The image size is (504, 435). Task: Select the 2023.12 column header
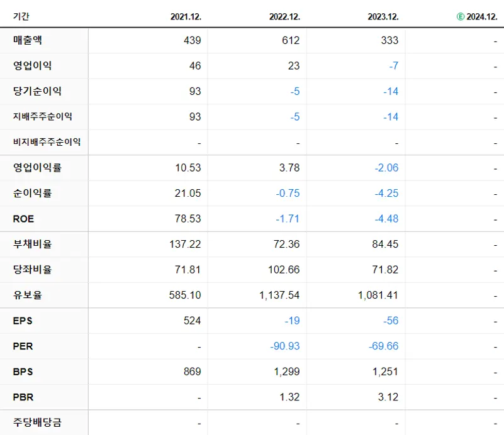[x=382, y=17]
